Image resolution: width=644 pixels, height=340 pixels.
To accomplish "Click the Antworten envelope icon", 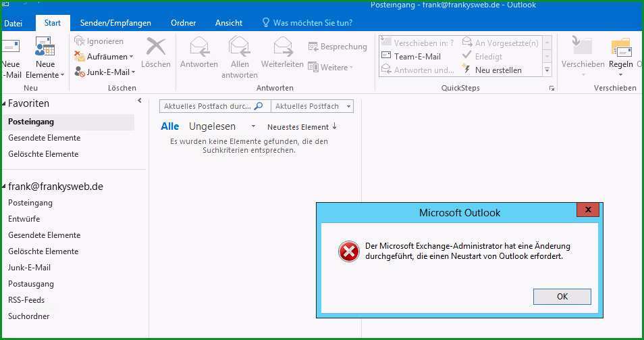I will [x=199, y=47].
